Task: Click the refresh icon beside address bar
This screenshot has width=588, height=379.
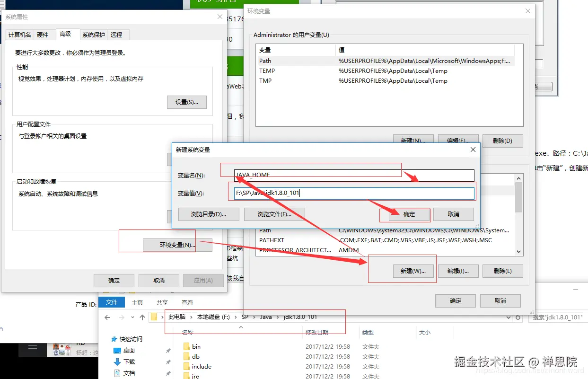Action: 518,317
